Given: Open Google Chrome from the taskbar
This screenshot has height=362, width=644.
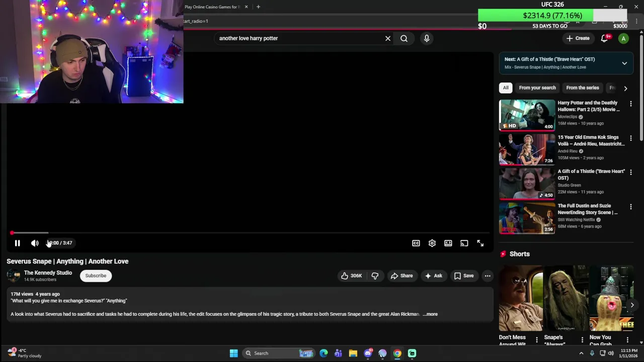Looking at the screenshot, I should tap(397, 353).
